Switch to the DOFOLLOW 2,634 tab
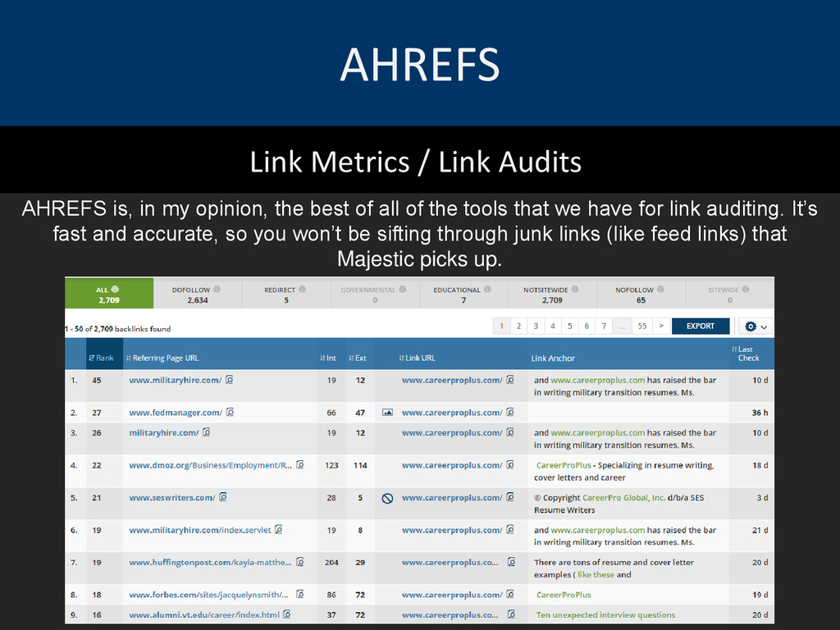This screenshot has height=630, width=840. point(197,294)
